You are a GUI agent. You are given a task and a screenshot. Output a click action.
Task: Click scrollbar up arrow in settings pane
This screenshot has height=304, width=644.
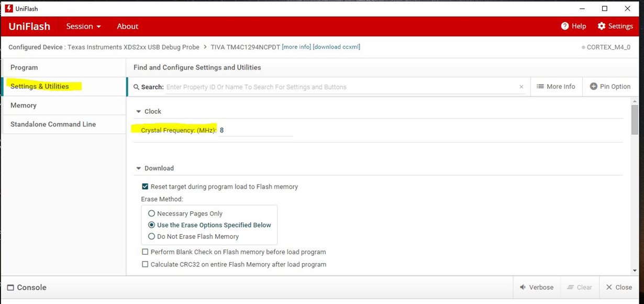coord(635,101)
